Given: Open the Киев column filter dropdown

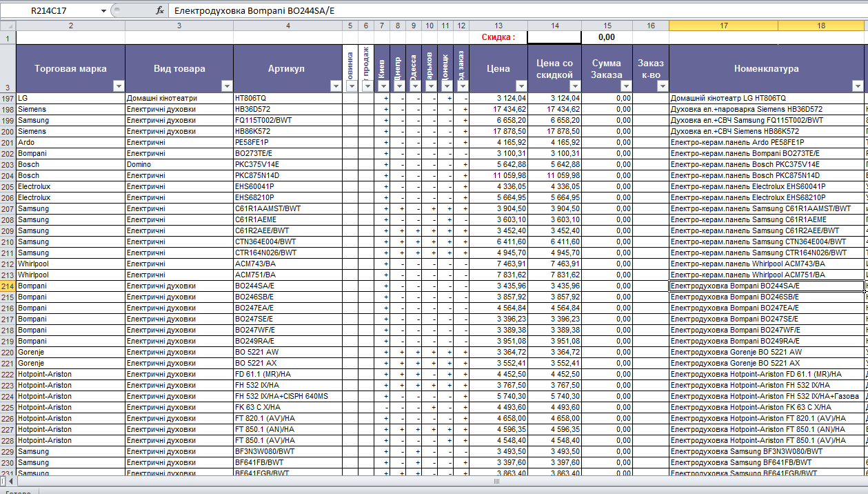Looking at the screenshot, I should [383, 86].
